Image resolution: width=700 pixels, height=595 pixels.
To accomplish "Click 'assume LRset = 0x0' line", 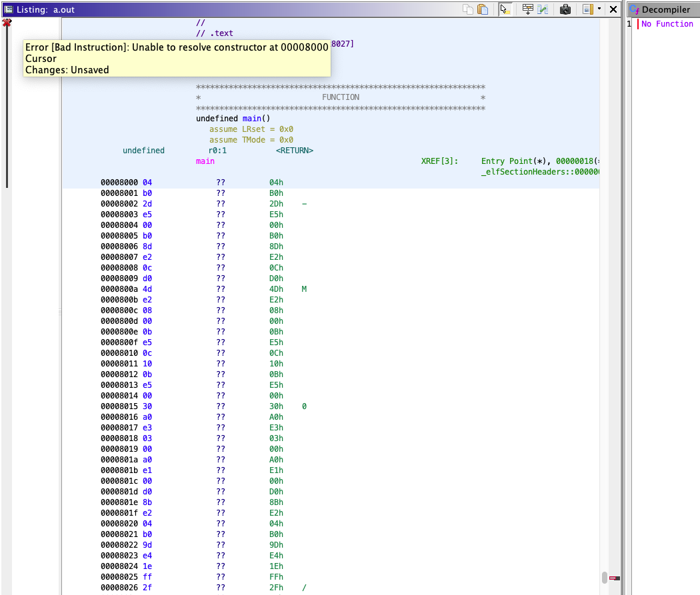I will [251, 129].
